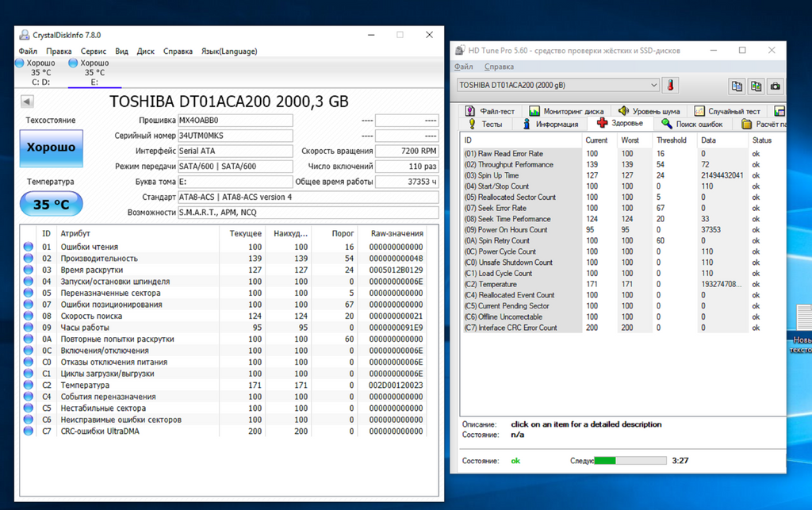Image resolution: width=812 pixels, height=510 pixels.
Task: Switch to the Расчёт tab in HD Tune
Action: pos(762,124)
